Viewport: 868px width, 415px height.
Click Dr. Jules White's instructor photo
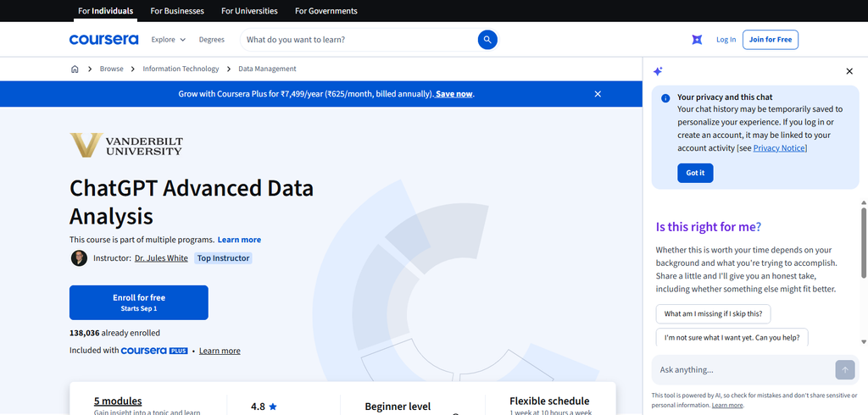79,257
